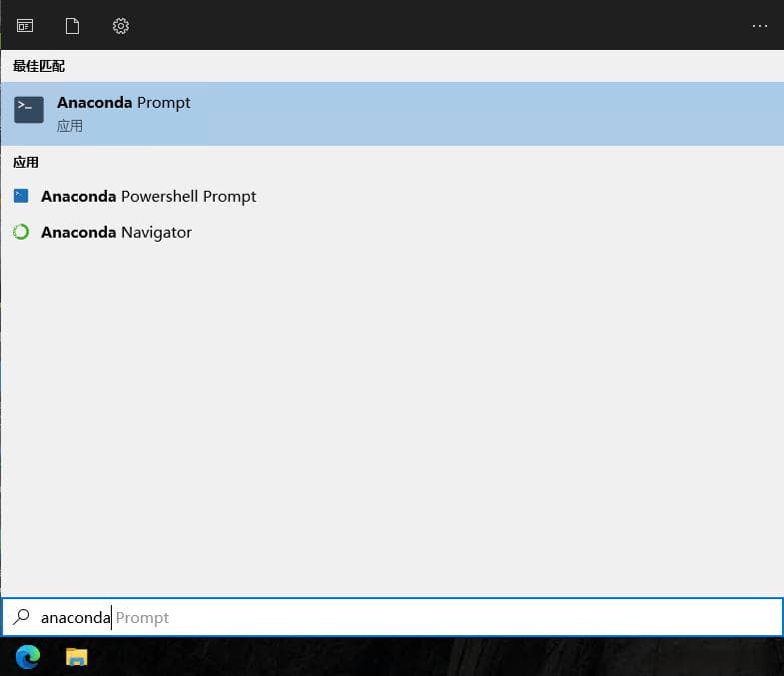
Task: Click the green Anaconda Navigator icon
Action: pyautogui.click(x=21, y=232)
